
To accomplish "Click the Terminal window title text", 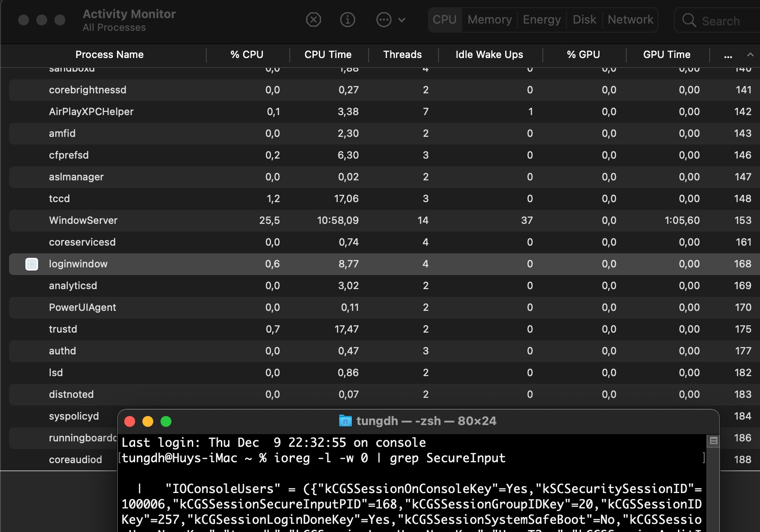I will pyautogui.click(x=426, y=421).
